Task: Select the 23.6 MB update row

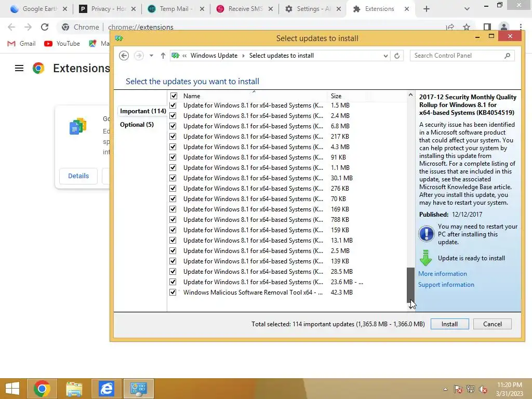Action: click(x=287, y=282)
